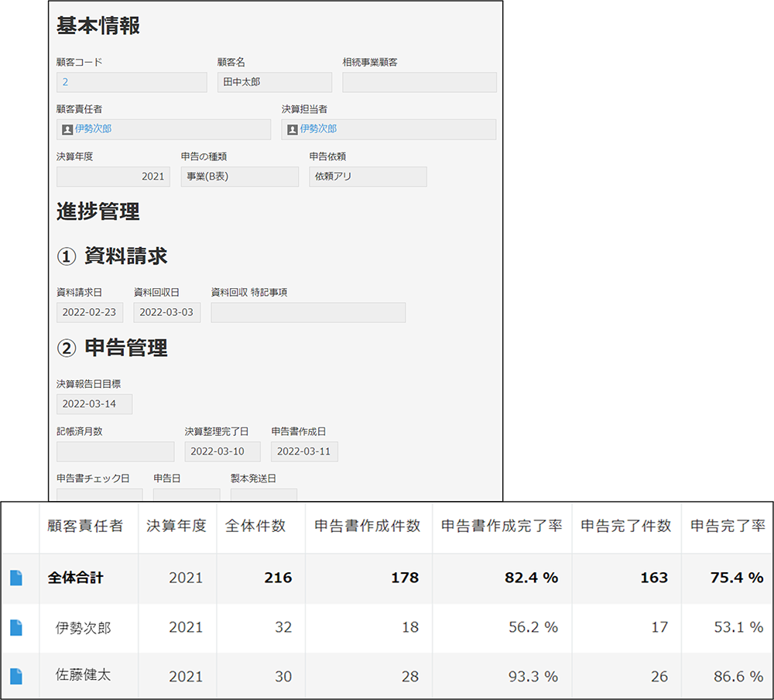Click 決算年度 column header in table
Image resolution: width=774 pixels, height=700 pixels.
tap(176, 526)
